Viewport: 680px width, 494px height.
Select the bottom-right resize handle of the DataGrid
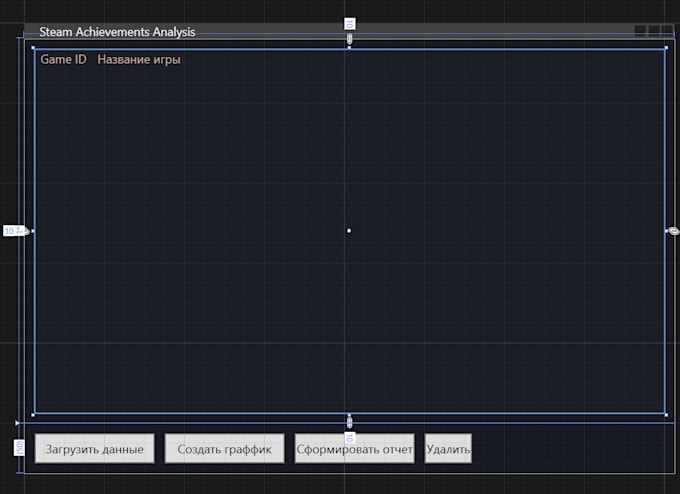coord(665,414)
